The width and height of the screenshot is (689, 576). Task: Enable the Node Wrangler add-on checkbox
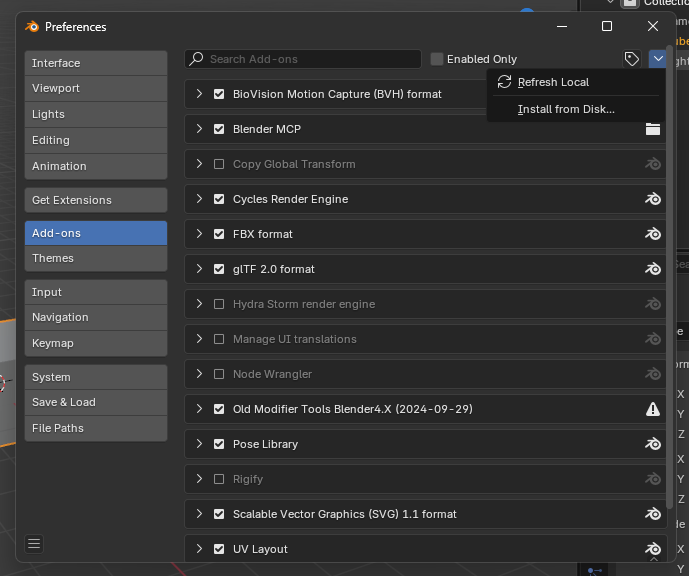(219, 374)
